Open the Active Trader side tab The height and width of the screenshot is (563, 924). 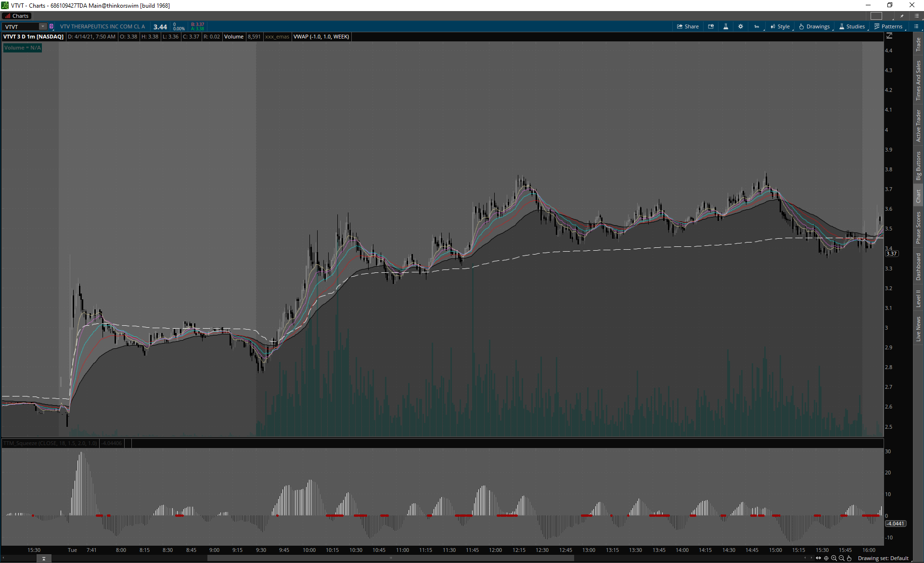click(918, 126)
